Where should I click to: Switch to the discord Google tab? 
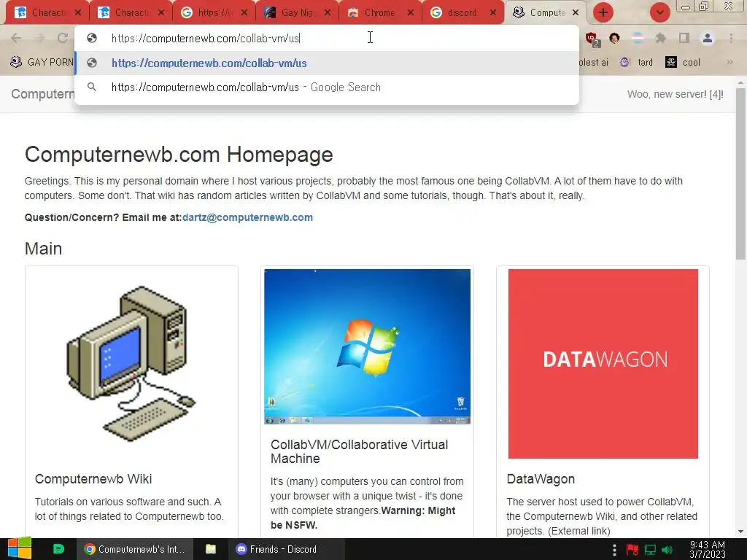(x=462, y=13)
